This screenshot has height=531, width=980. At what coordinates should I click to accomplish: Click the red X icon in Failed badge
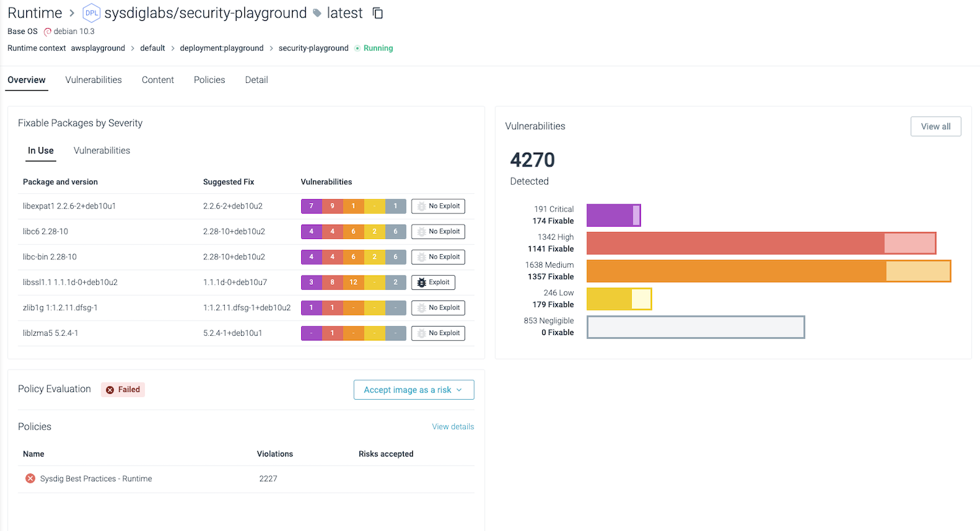[x=110, y=390]
